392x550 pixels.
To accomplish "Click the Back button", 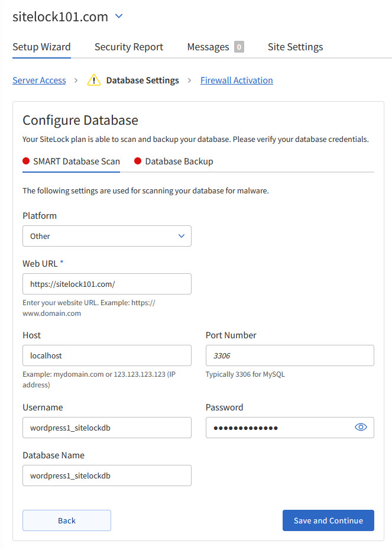I will click(x=67, y=520).
